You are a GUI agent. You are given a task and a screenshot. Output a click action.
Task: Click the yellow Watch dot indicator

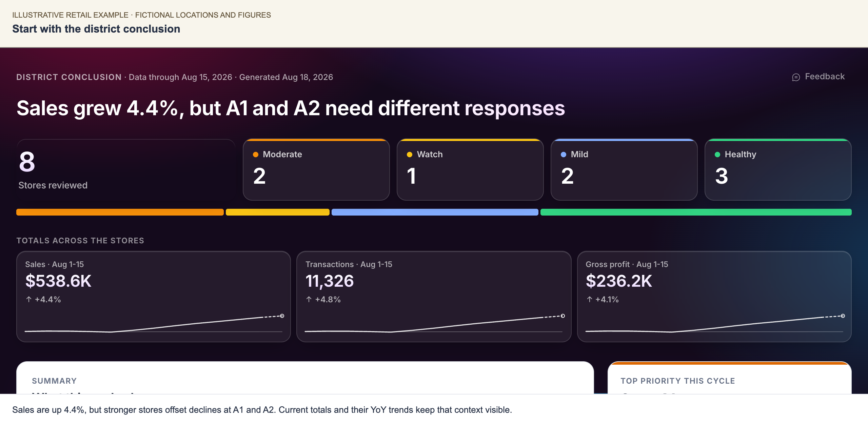point(410,155)
